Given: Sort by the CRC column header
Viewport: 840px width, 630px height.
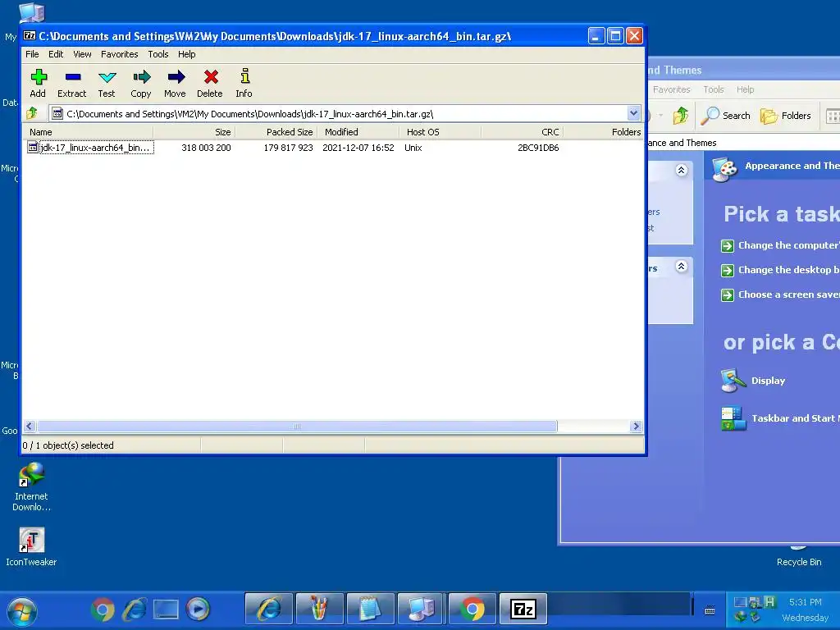Looking at the screenshot, I should pos(523,132).
